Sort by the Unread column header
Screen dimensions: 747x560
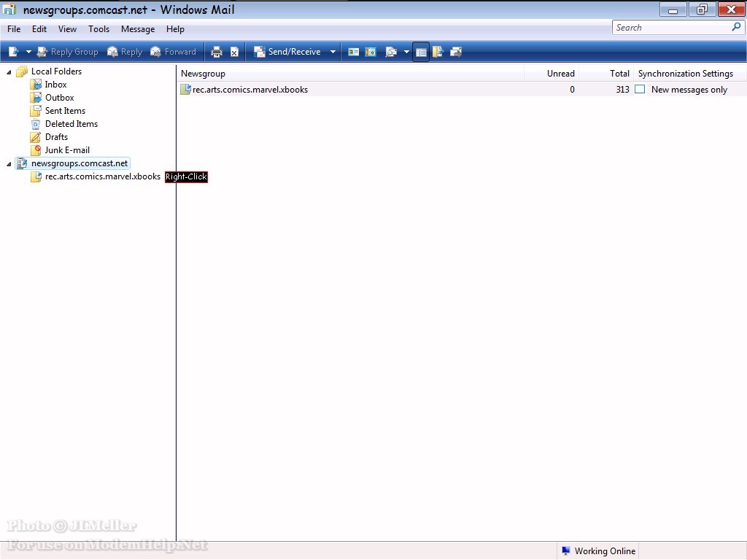(551, 74)
